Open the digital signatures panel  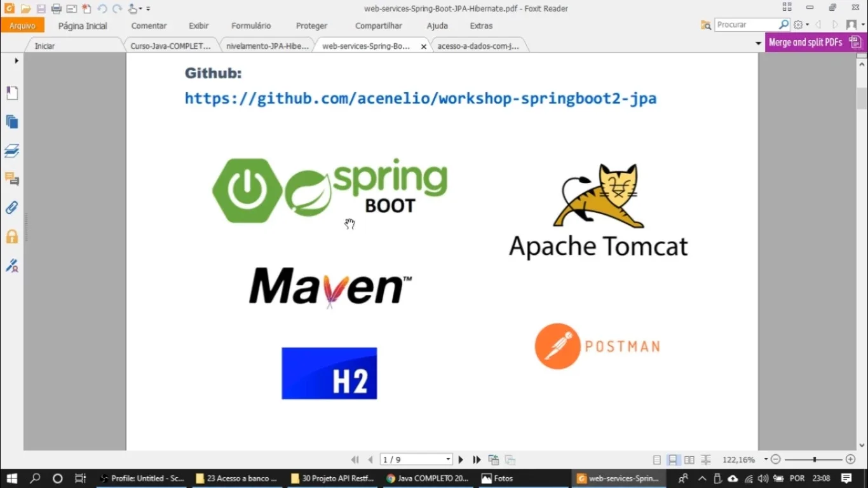(12, 266)
